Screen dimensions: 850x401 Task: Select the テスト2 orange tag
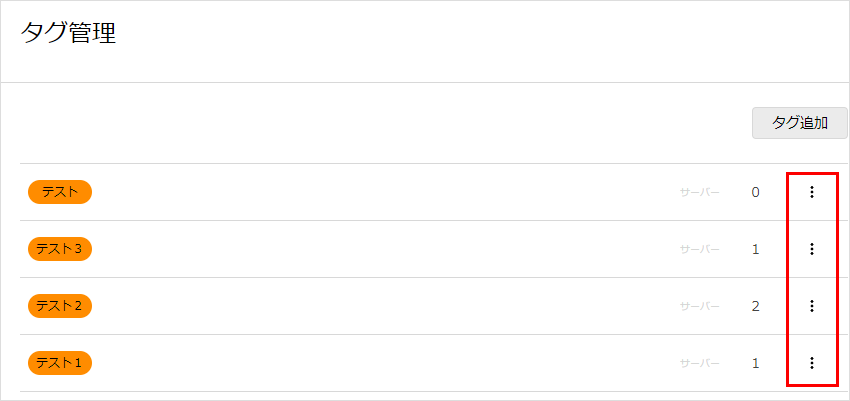pyautogui.click(x=60, y=306)
